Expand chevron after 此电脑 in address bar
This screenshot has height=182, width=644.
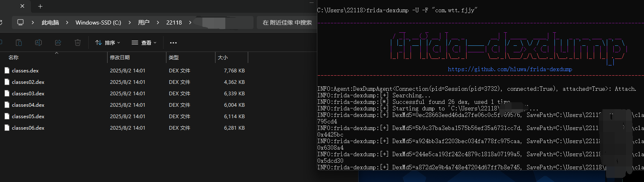point(67,22)
